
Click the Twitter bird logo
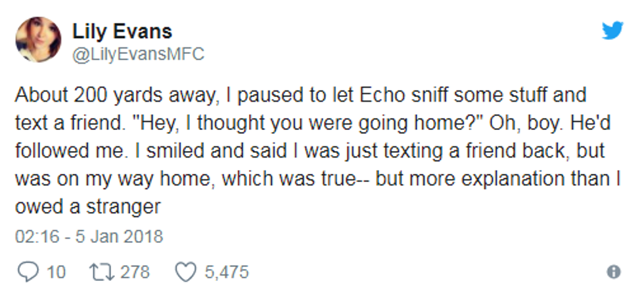click(x=612, y=30)
